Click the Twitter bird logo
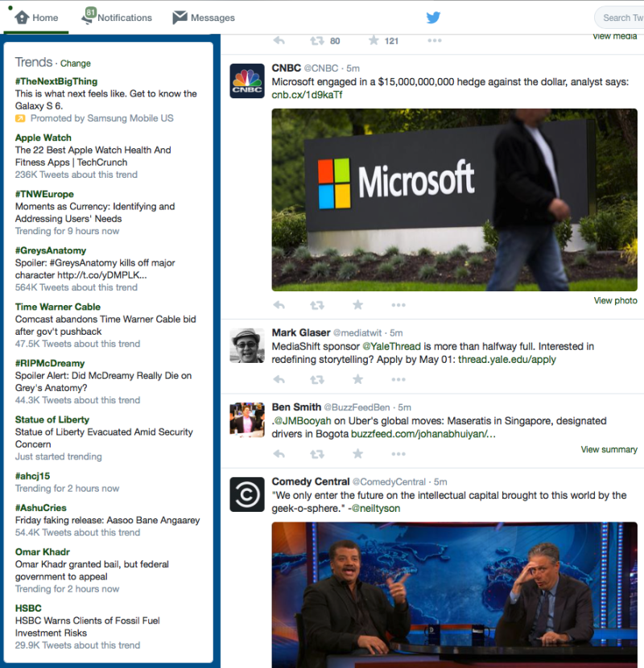Viewport: 644px width, 668px height. point(433,17)
